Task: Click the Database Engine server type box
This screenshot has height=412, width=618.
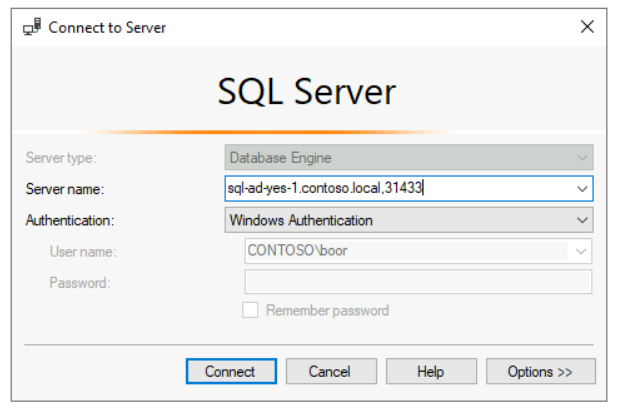Action: tap(409, 157)
